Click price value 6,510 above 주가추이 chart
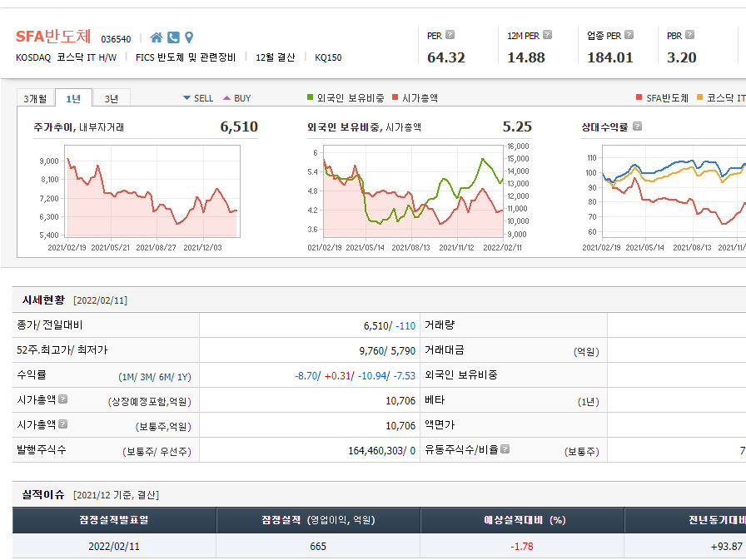Screen dimensions: 746x560 [239, 126]
